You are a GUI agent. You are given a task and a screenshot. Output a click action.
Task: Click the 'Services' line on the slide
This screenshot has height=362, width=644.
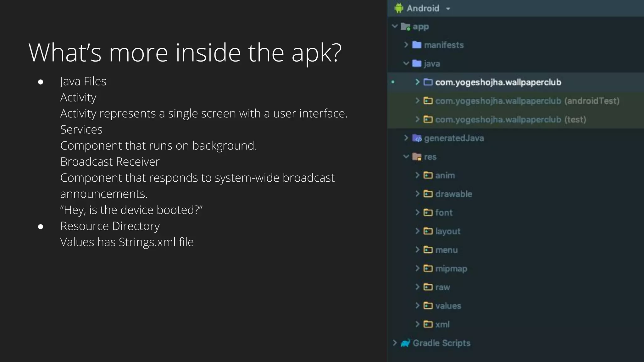pyautogui.click(x=81, y=129)
